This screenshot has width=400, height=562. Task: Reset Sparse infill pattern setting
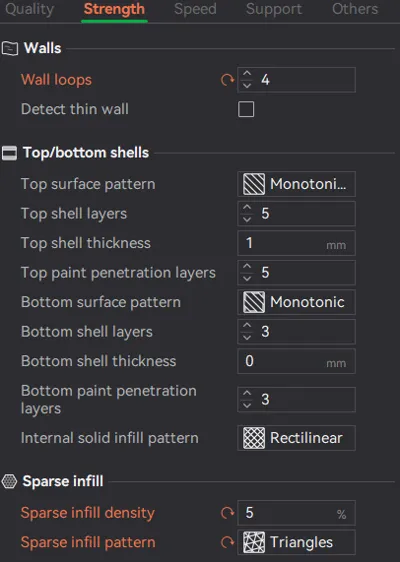click(227, 542)
